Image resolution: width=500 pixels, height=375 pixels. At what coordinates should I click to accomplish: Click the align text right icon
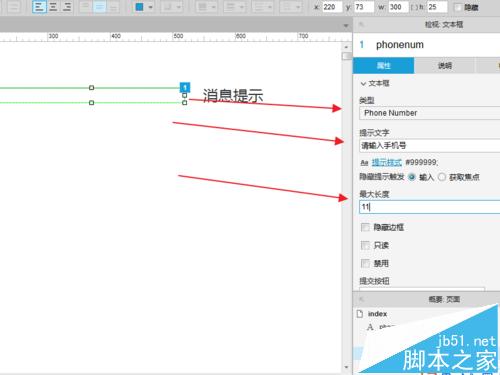tap(67, 7)
